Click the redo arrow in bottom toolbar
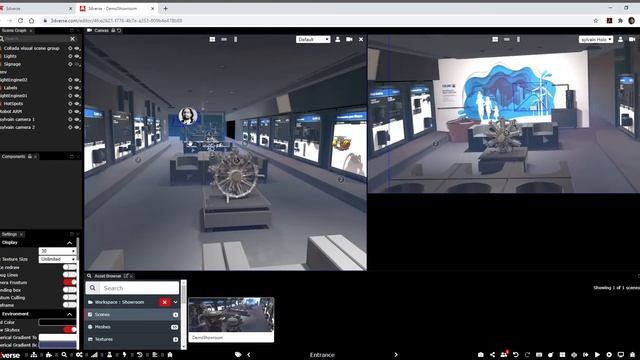 (x=527, y=355)
